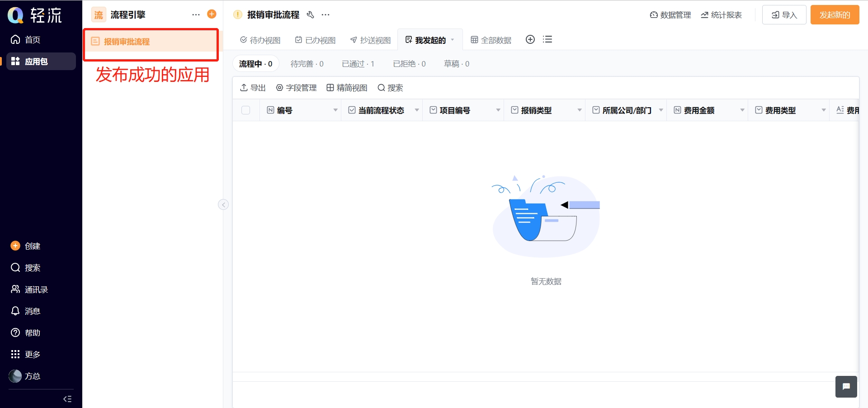Switch to 全部数据 tab
This screenshot has height=408, width=868.
(491, 40)
